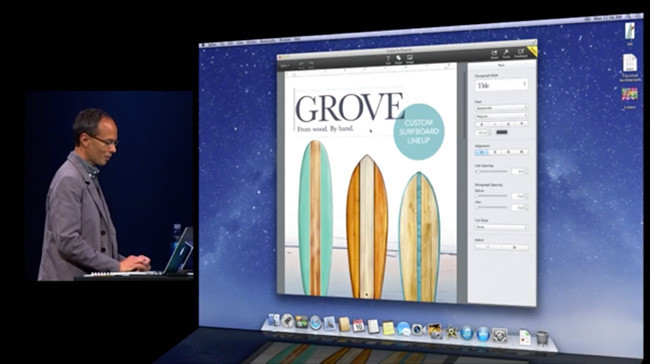Click the Before paragraph spacing slider
The height and width of the screenshot is (364, 650).
coord(492,196)
